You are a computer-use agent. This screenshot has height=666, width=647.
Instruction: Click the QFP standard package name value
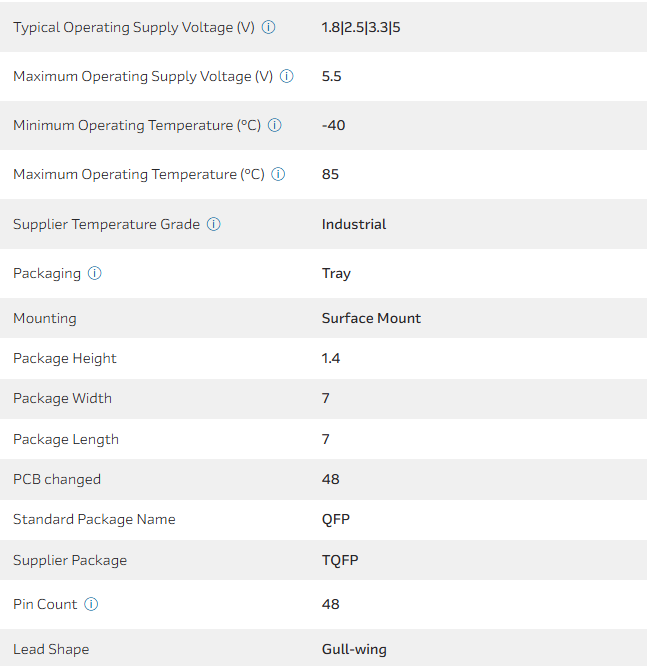pyautogui.click(x=336, y=519)
